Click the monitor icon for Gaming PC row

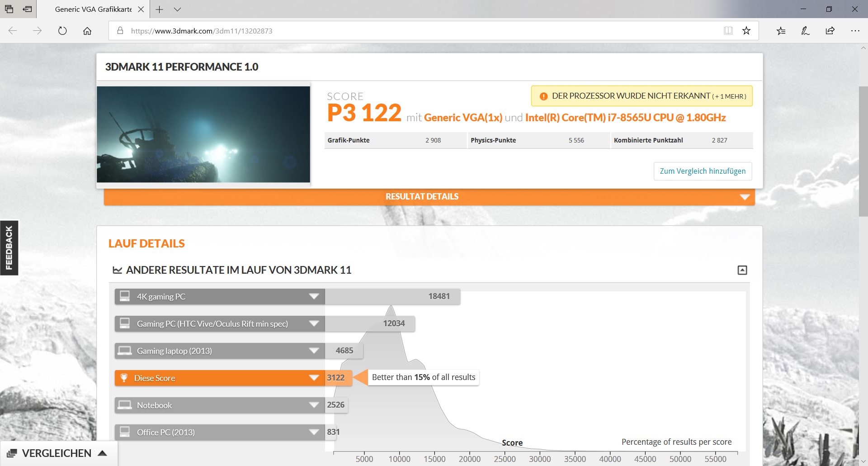[124, 323]
